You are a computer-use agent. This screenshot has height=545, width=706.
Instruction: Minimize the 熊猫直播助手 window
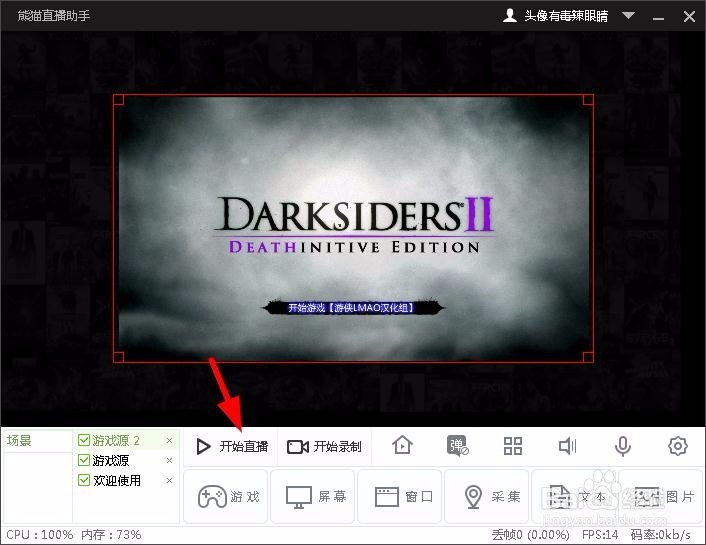[658, 17]
